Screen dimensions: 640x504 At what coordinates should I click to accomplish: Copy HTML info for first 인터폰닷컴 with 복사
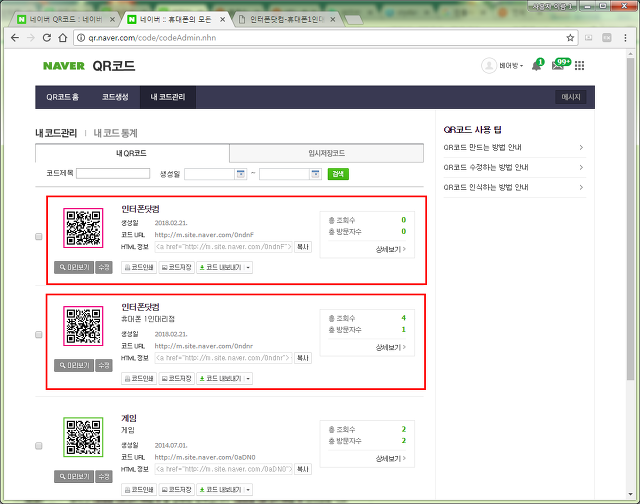pos(302,247)
